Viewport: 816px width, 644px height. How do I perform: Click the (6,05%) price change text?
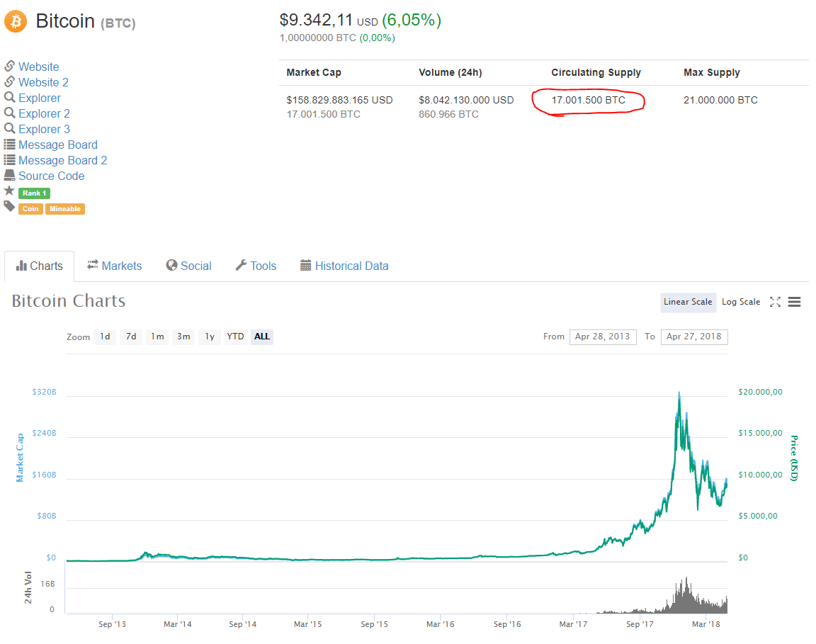(x=412, y=20)
